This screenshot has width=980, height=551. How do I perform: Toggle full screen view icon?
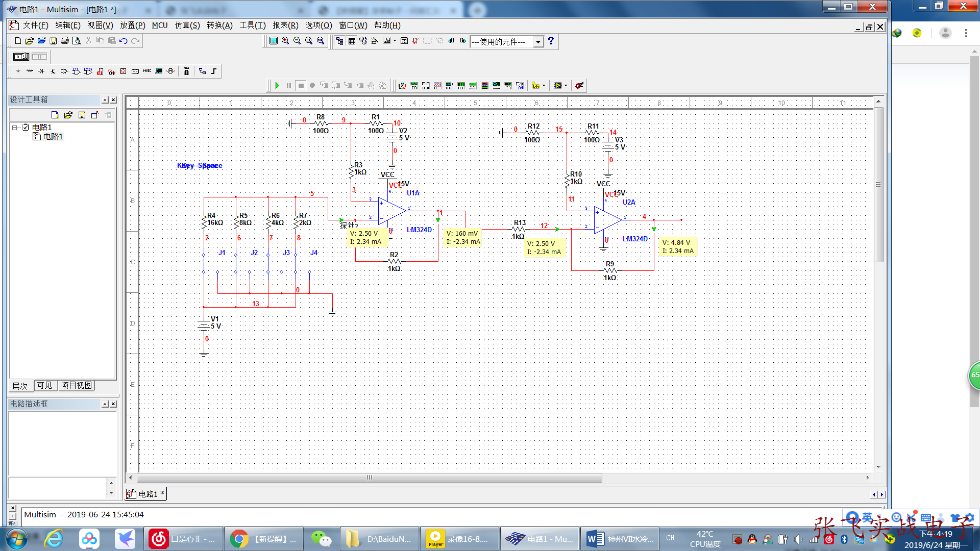click(x=274, y=41)
